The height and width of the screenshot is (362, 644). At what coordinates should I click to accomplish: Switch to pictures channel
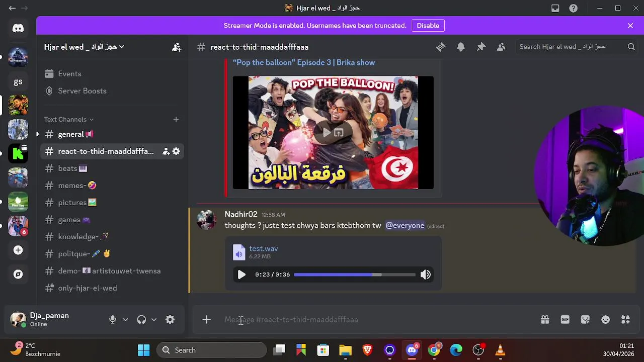[112, 203]
